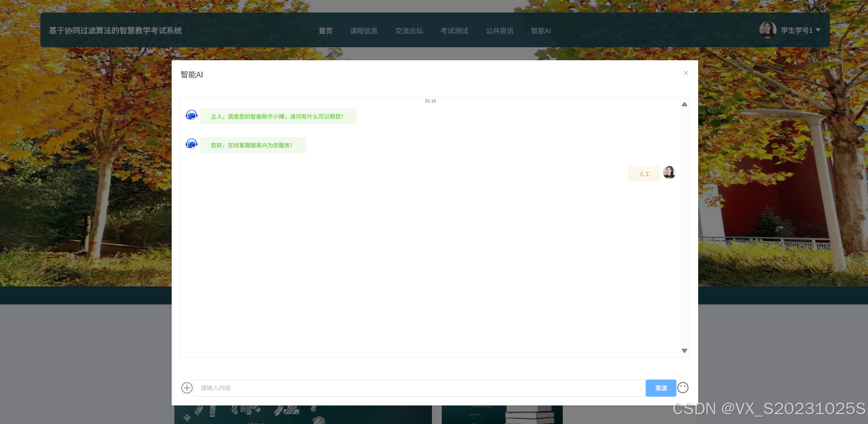Click the 智能AI dialog title
Image resolution: width=868 pixels, height=424 pixels.
pos(192,75)
